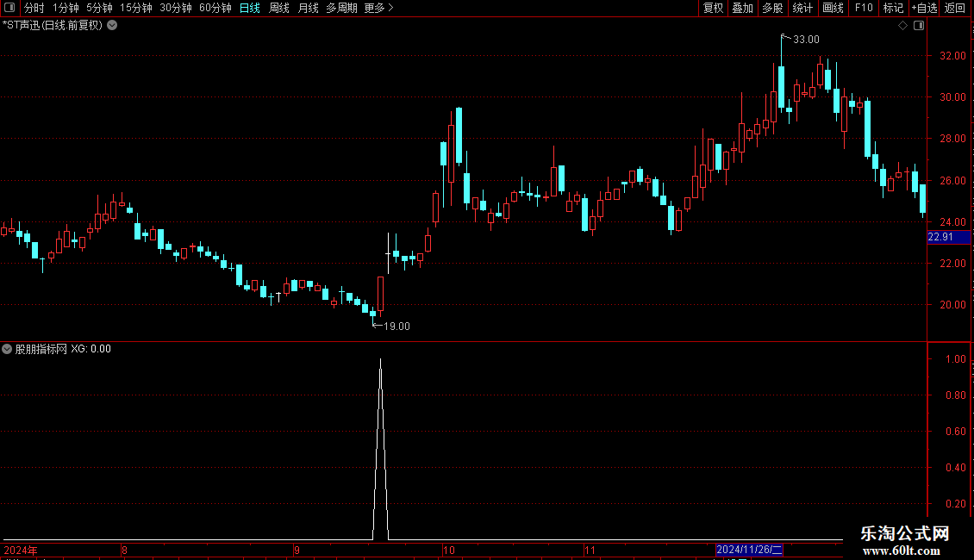This screenshot has height=560, width=974.
Task: Click the month 9 label on time axis
Action: 297,550
